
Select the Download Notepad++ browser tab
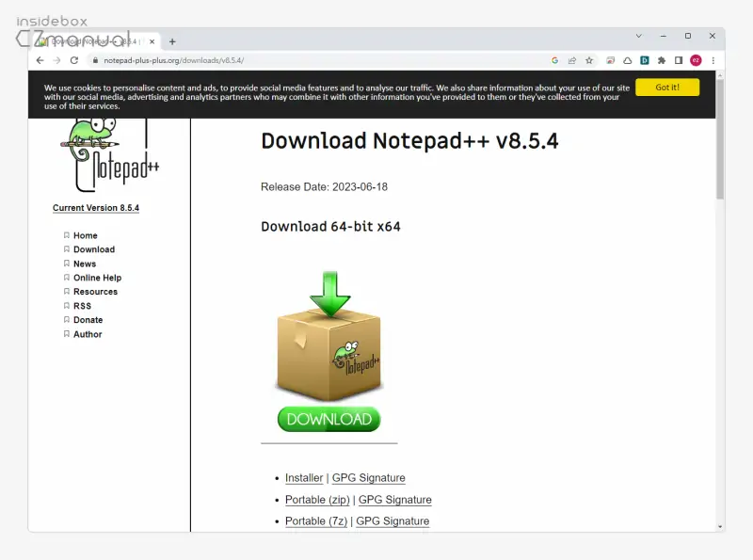(x=94, y=41)
